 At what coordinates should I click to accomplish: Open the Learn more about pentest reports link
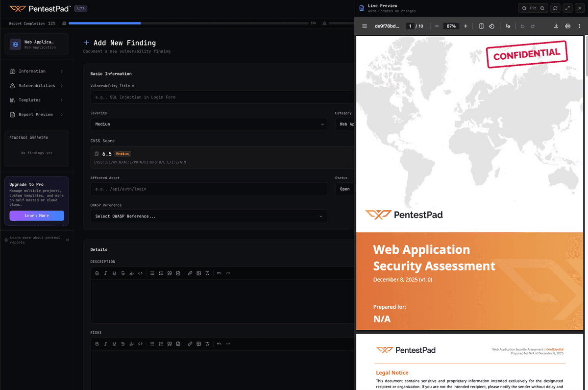pos(35,240)
